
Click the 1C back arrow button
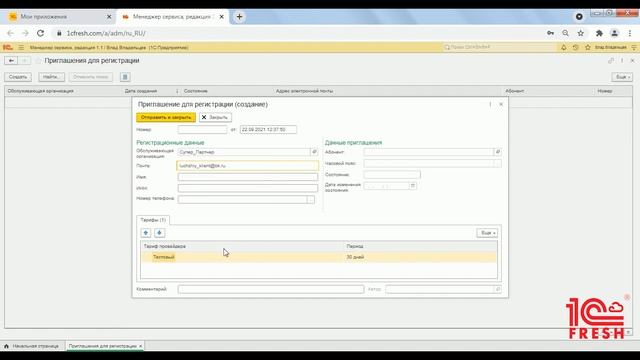coord(11,60)
